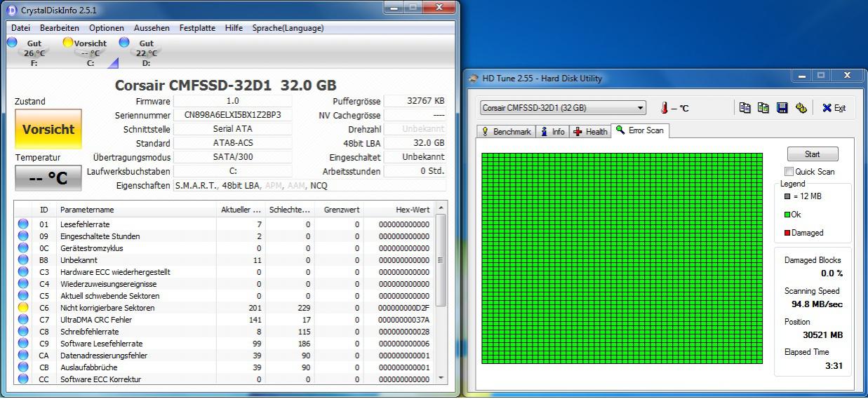Open the Hilfe menu
This screenshot has width=868, height=399.
(234, 28)
